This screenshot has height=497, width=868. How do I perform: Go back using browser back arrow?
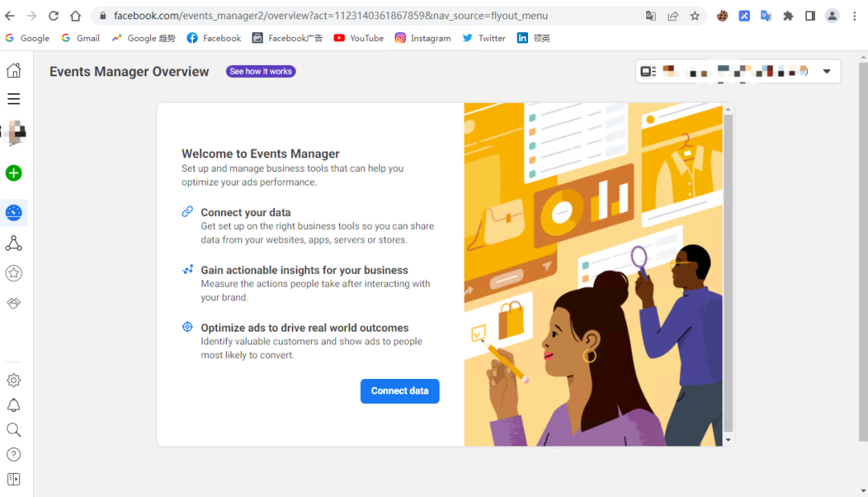point(10,16)
